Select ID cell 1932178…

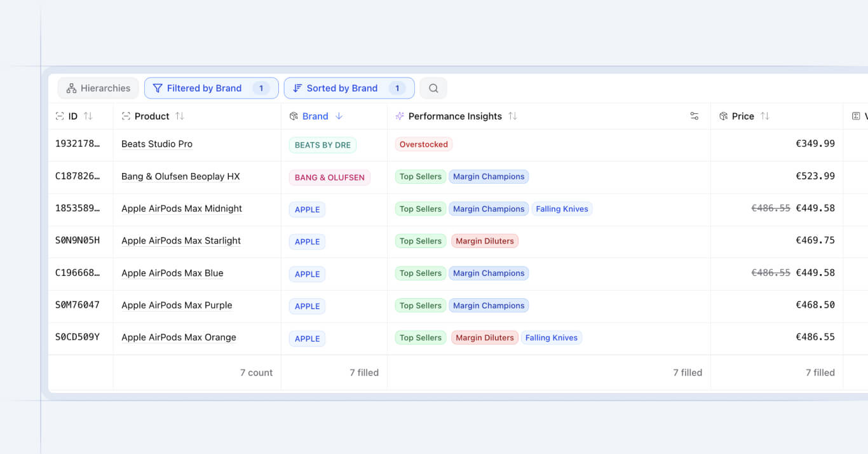pyautogui.click(x=78, y=144)
